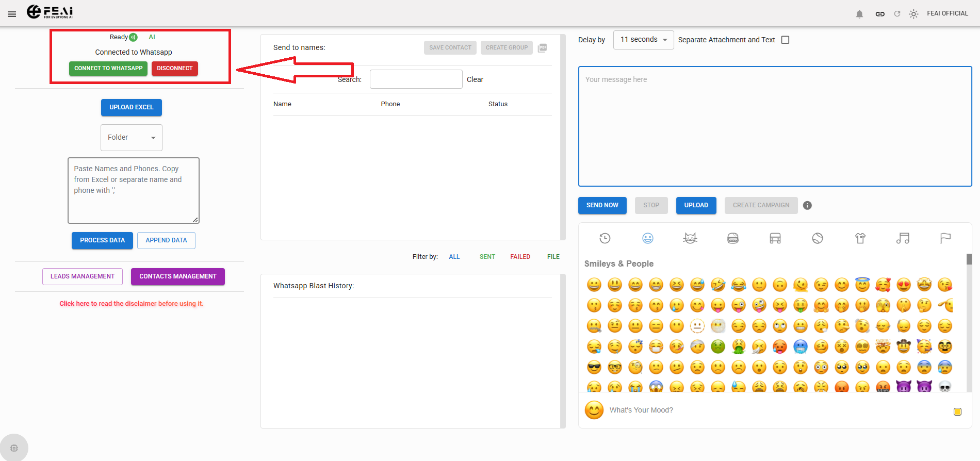Screen dimensions: 980x461
Task: Filter contacts by SENT
Action: click(487, 257)
